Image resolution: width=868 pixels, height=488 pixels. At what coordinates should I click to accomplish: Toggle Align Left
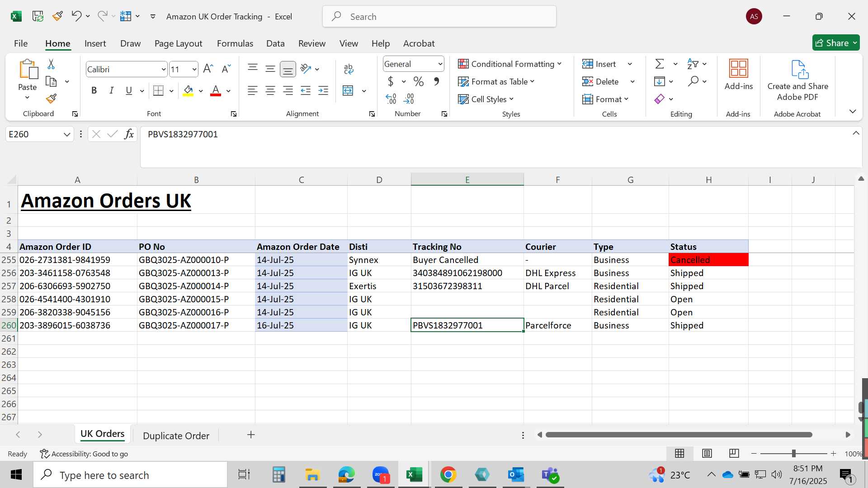point(253,90)
